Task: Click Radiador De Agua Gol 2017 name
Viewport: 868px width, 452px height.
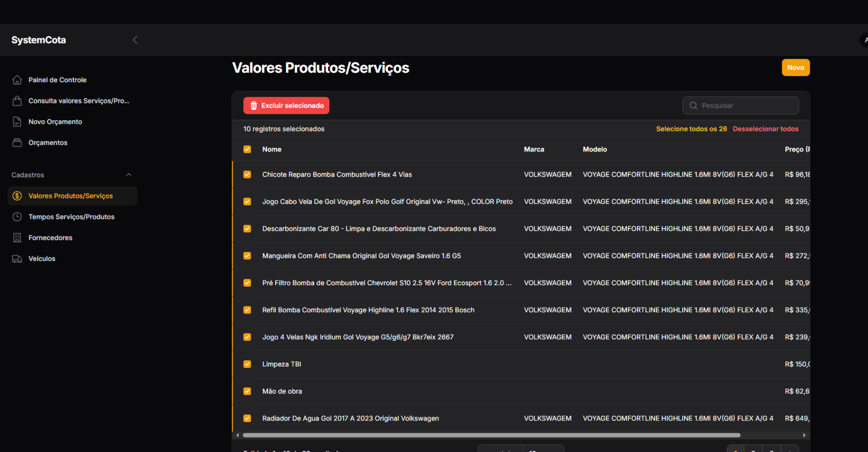Action: pyautogui.click(x=350, y=419)
